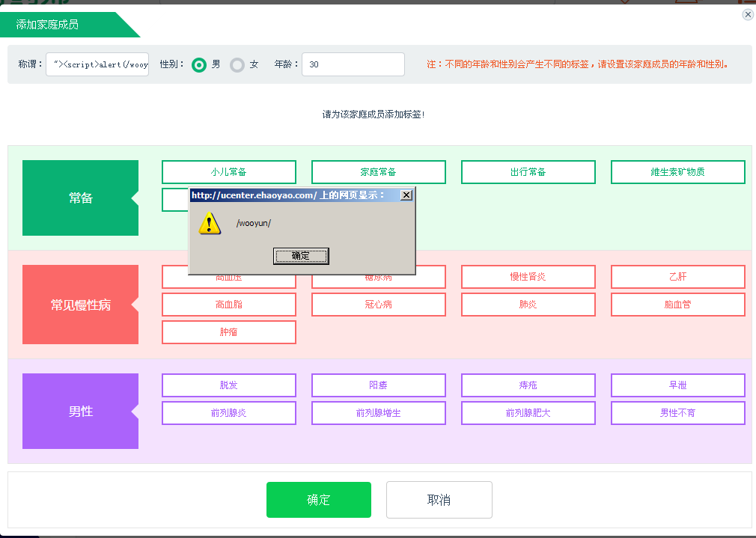Close the JavaScript alert popup with X

(x=406, y=195)
